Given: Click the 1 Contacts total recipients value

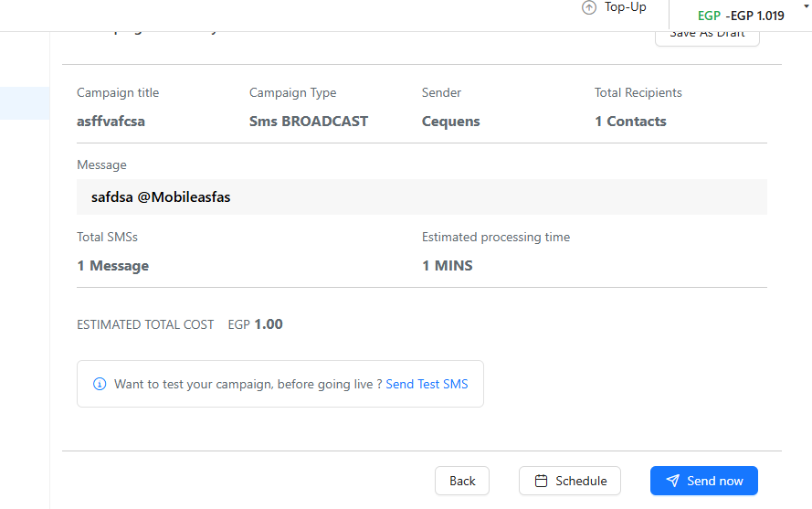Looking at the screenshot, I should [x=630, y=122].
